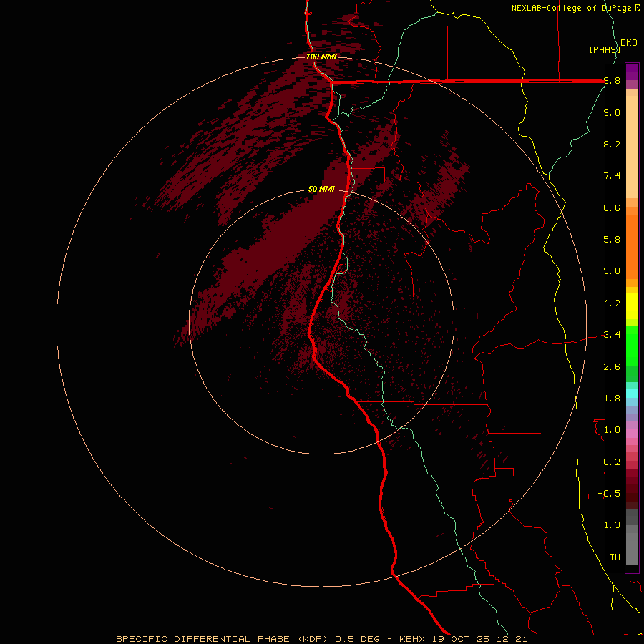Viewport: 644px width, 644px height.
Task: Click the 7.4 scale value
Action: 612,176
